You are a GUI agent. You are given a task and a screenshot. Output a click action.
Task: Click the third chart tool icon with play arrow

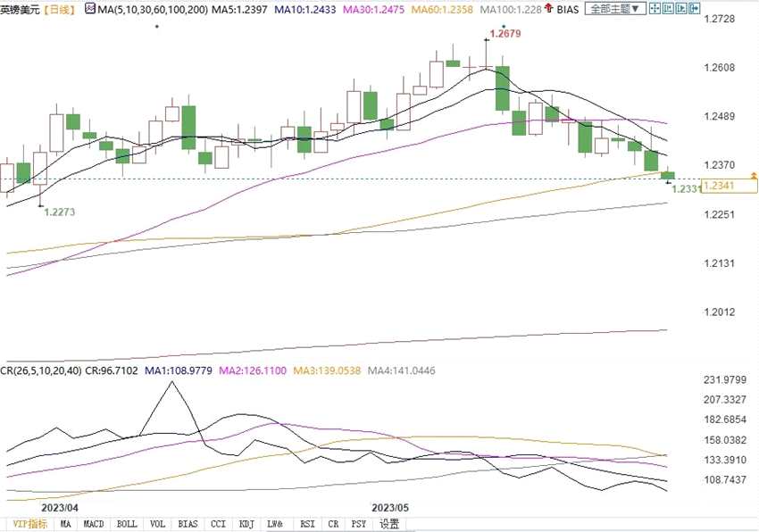[681, 8]
